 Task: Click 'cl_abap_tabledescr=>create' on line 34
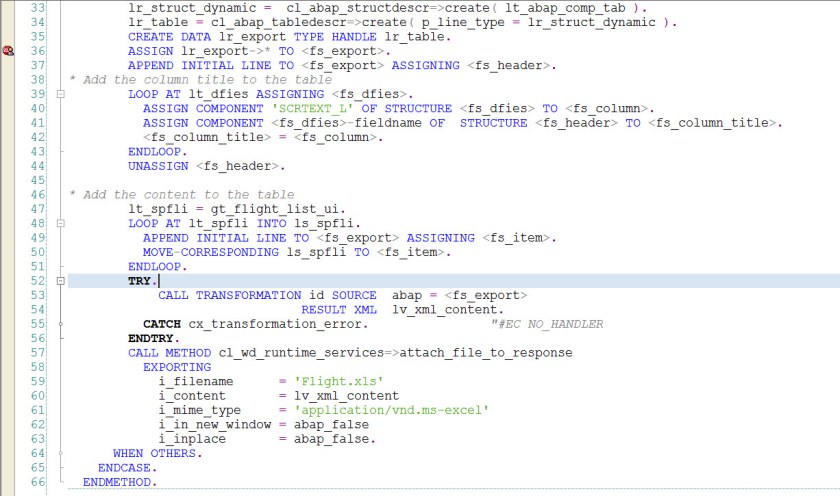pos(309,22)
